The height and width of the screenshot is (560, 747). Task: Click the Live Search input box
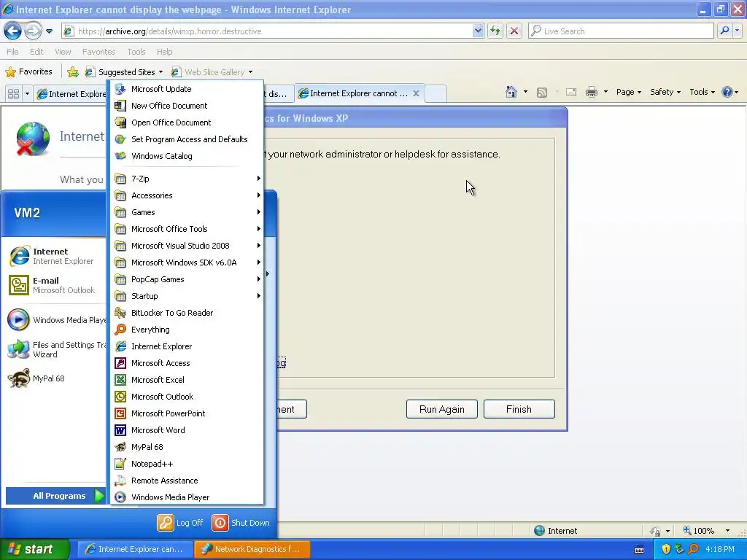pos(622,31)
